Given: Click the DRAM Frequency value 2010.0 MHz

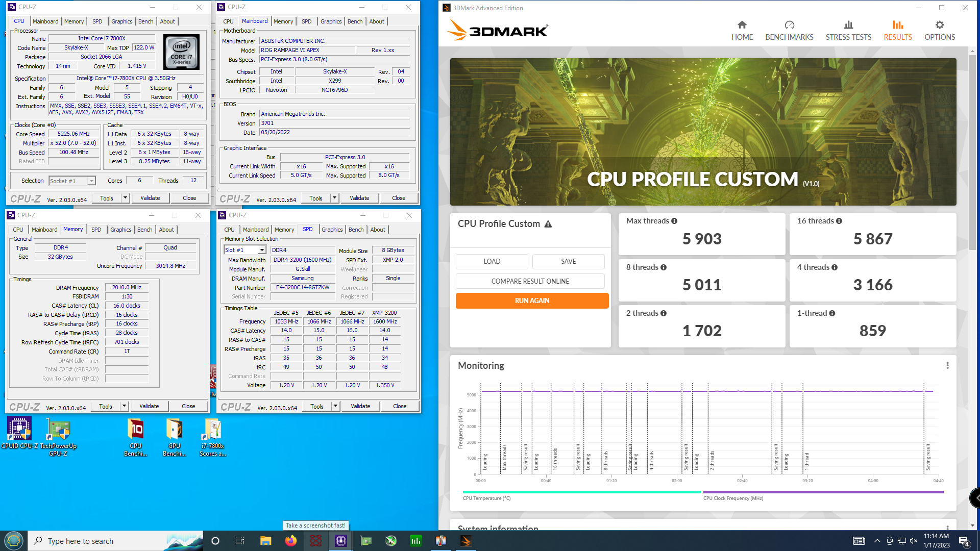Looking at the screenshot, I should click(127, 288).
